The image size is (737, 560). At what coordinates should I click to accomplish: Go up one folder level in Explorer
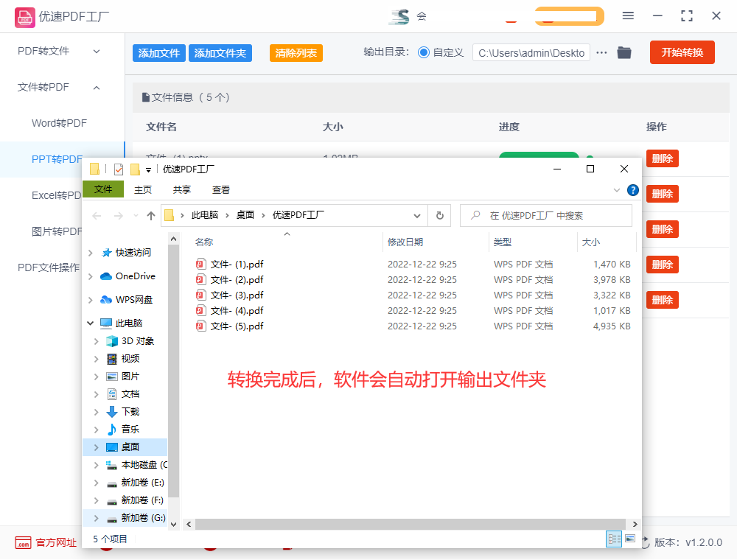[151, 216]
